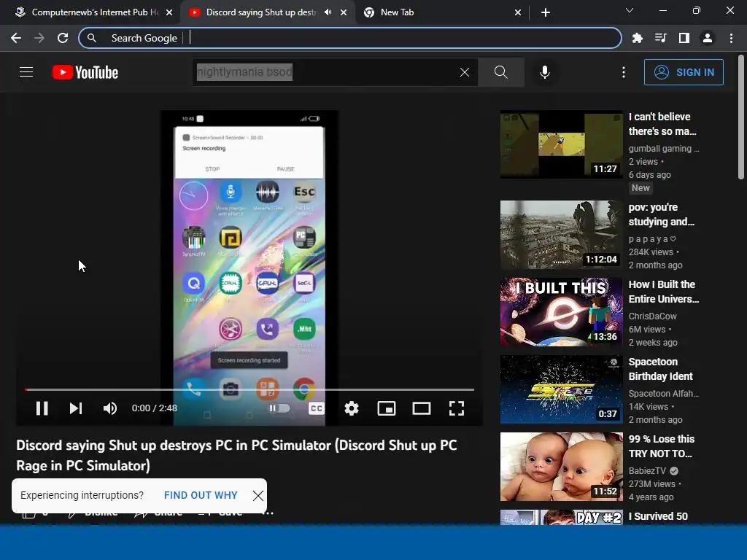Click 'pov: you're studying and...' title

[662, 214]
